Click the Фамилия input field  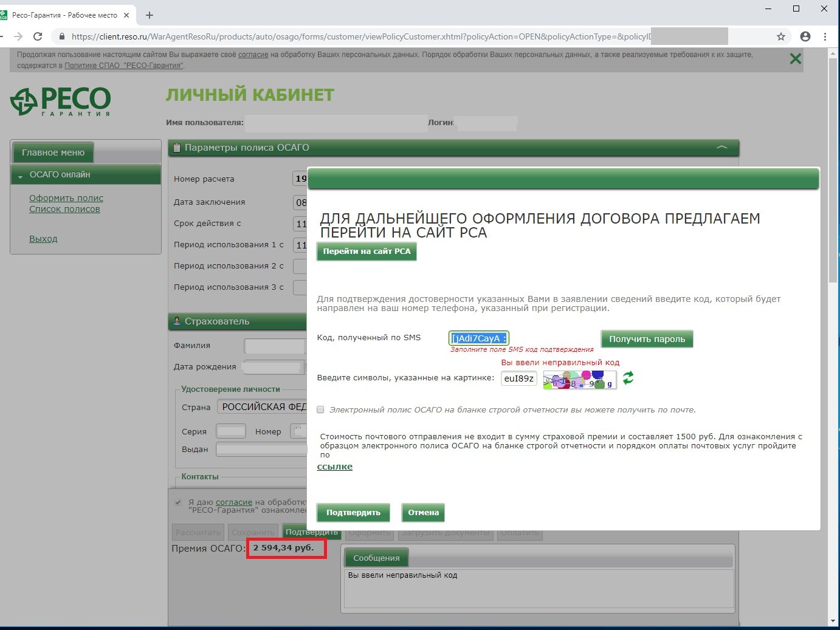tap(275, 346)
